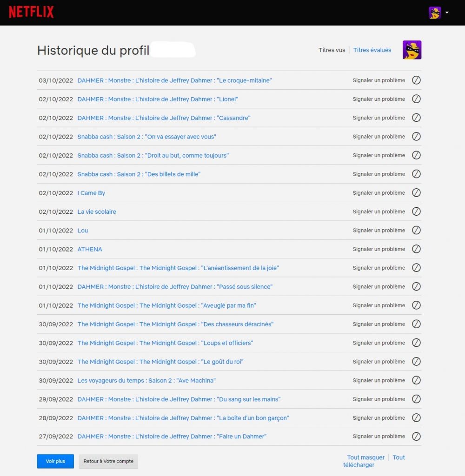Open Midnight Gospel "Des chasseurs déracinés"
Viewport: 465px width, 476px height.
pyautogui.click(x=175, y=324)
